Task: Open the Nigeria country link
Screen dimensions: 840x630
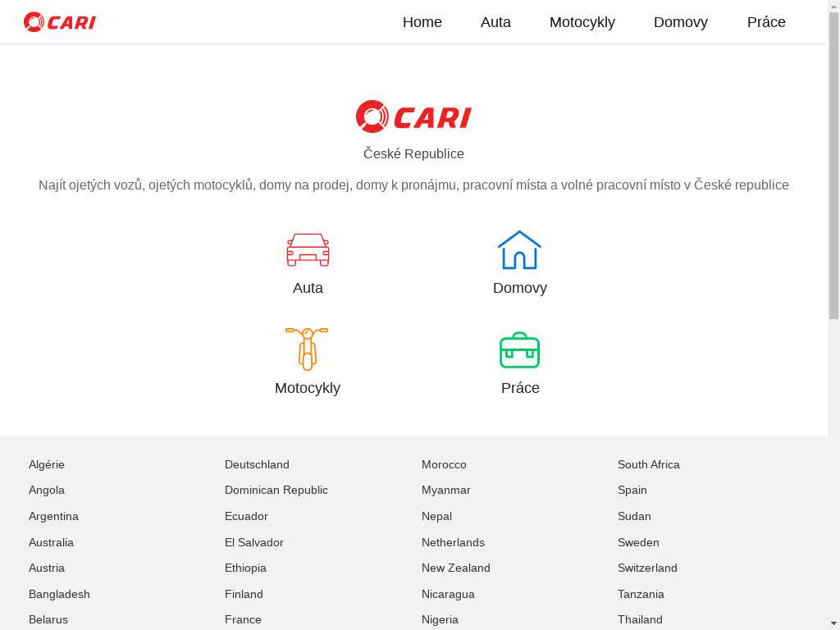Action: click(x=440, y=620)
